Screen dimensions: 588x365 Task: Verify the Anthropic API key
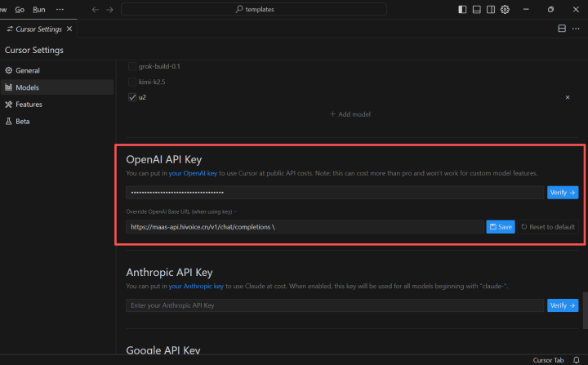[563, 305]
